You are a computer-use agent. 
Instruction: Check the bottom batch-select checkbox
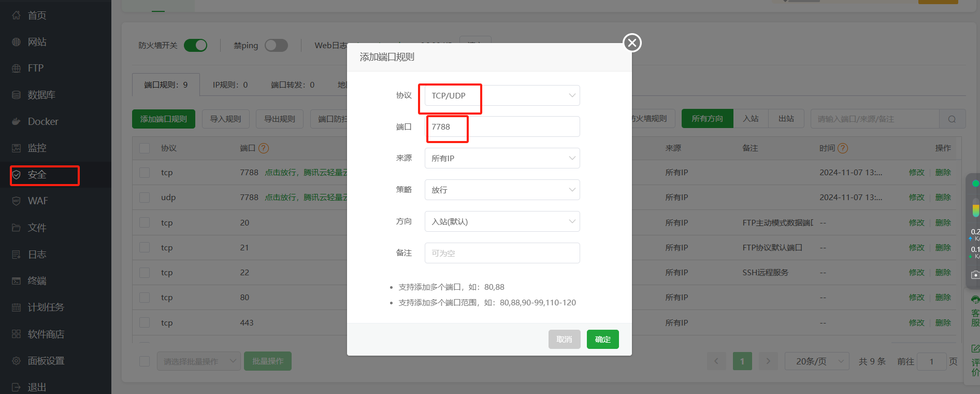pyautogui.click(x=145, y=361)
